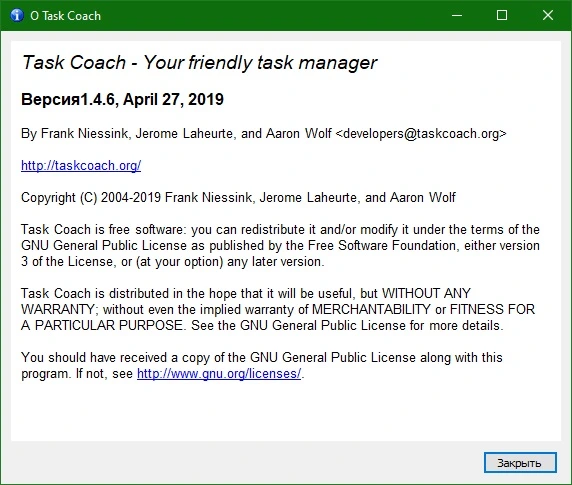This screenshot has height=485, width=572.
Task: Click the 'April 27, 2019' release date
Action: click(173, 100)
